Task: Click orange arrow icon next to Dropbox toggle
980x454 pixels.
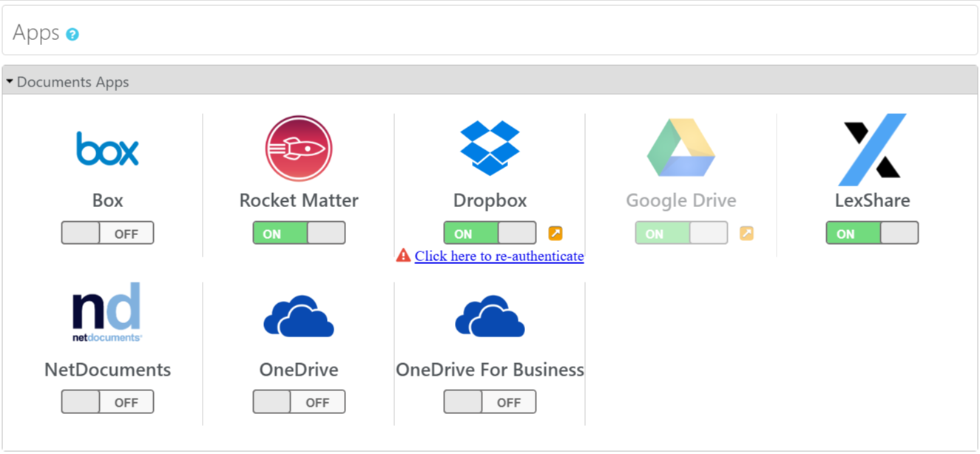Action: pos(555,234)
